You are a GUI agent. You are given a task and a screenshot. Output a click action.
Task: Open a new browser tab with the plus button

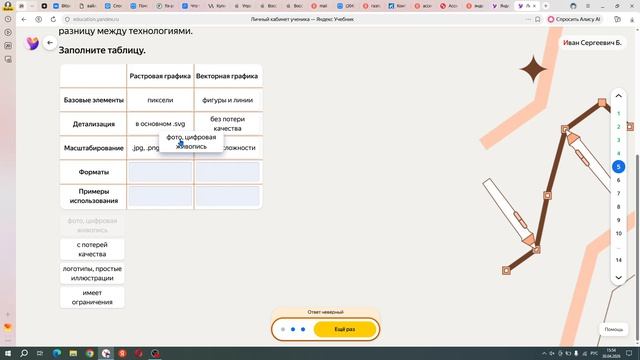[546, 6]
